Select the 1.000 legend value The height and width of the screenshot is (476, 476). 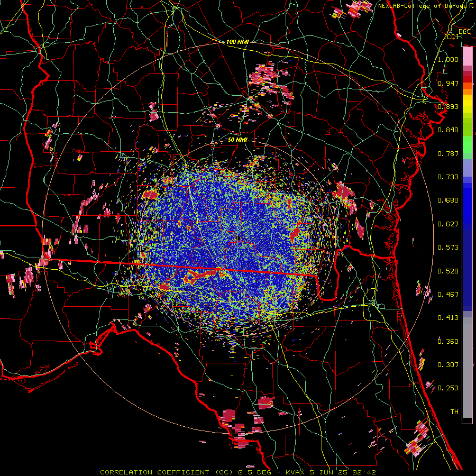tap(448, 59)
